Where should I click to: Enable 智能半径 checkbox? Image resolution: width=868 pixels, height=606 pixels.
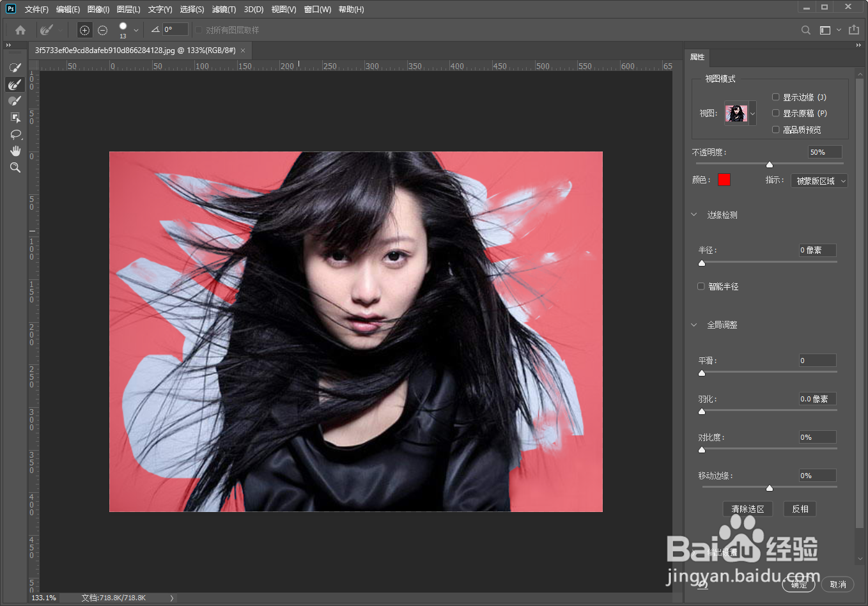pos(701,286)
